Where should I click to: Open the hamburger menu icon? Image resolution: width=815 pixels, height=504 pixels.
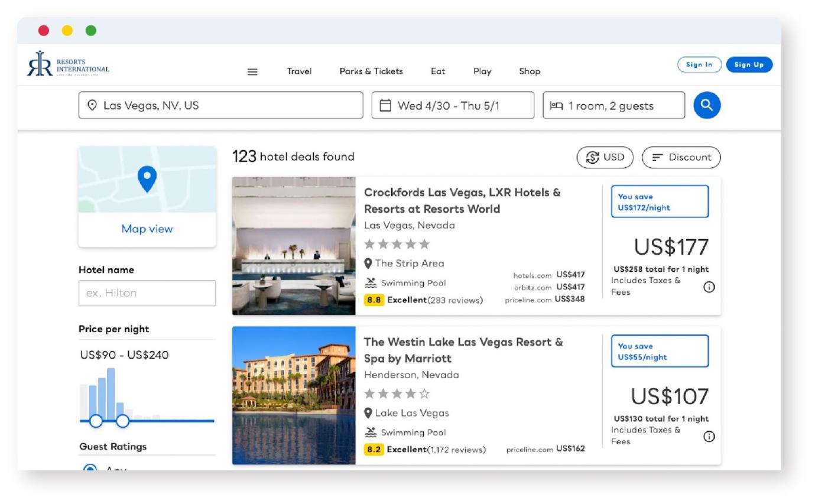click(252, 71)
